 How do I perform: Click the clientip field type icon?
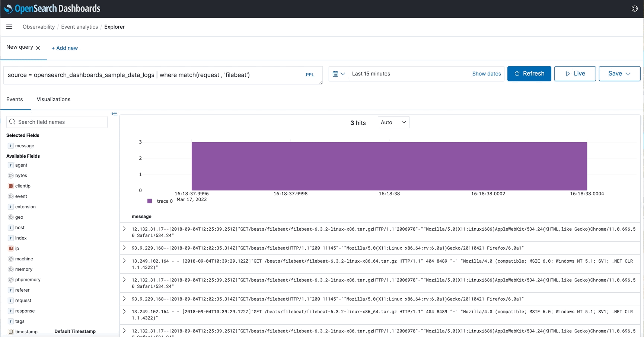coord(11,186)
